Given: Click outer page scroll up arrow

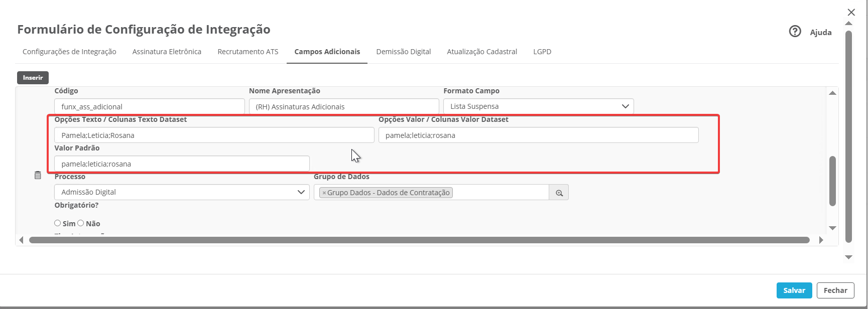Looking at the screenshot, I should [x=848, y=24].
